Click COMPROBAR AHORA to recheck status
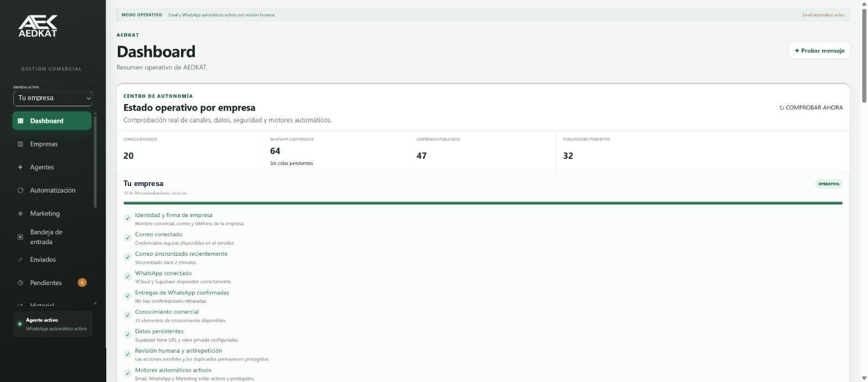This screenshot has height=382, width=868. click(811, 107)
